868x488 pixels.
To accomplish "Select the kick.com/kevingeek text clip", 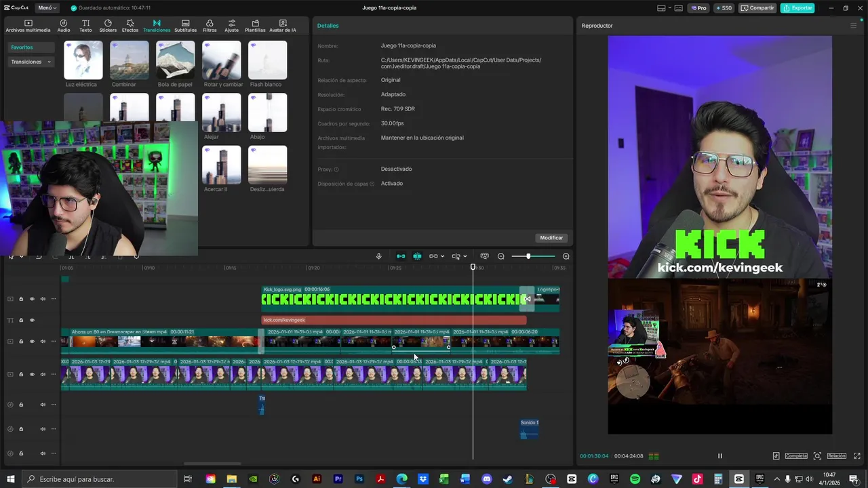I will pos(393,320).
